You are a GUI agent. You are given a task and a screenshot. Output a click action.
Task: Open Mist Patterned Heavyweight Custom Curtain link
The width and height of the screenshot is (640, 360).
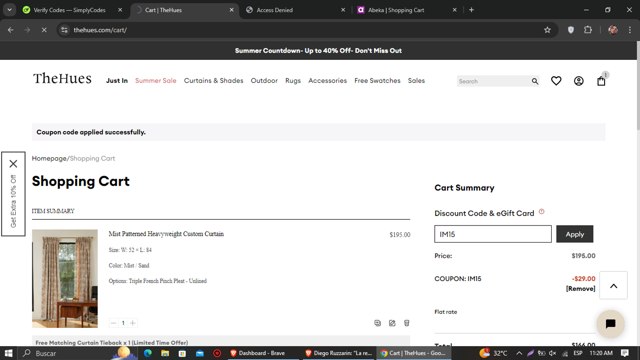166,234
